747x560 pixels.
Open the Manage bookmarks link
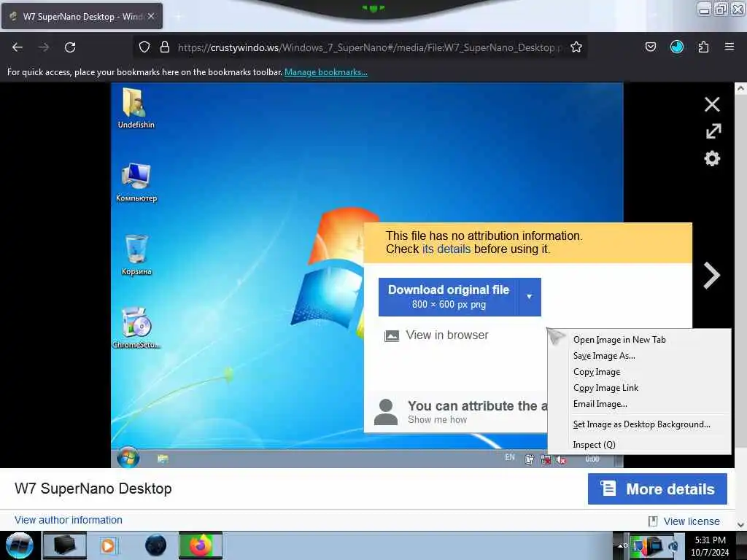coord(326,72)
